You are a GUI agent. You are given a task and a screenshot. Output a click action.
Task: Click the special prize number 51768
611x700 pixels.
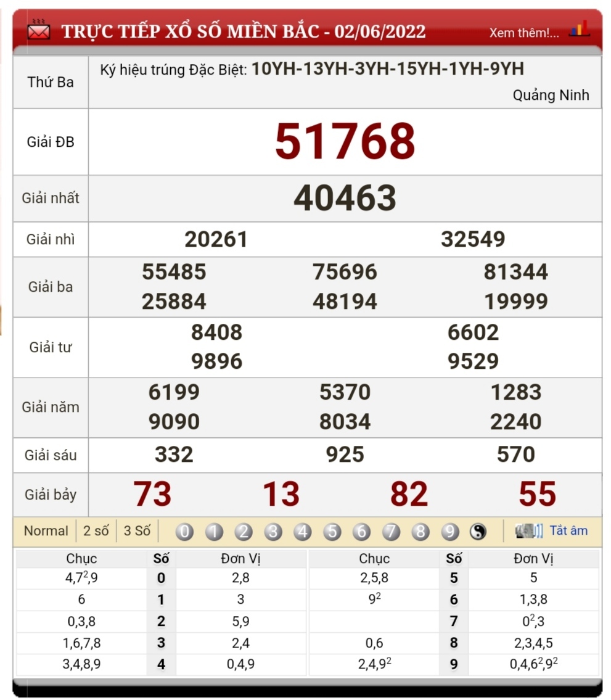click(x=345, y=141)
